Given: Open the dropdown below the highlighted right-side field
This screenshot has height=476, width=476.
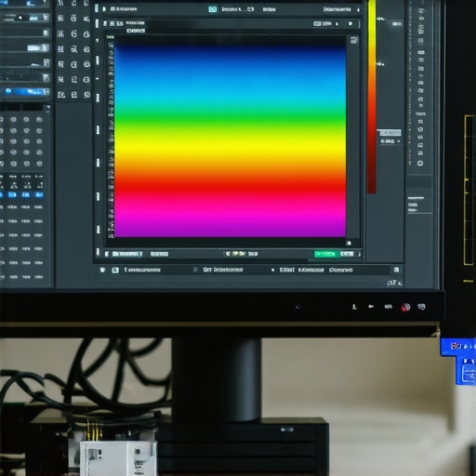Looking at the screenshot, I should click(x=390, y=141).
